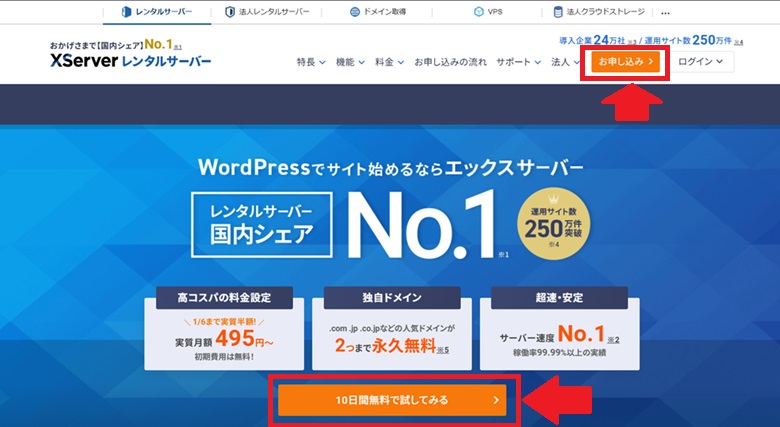The width and height of the screenshot is (780, 427).
Task: Expand the 特長 dropdown menu
Action: tap(311, 62)
